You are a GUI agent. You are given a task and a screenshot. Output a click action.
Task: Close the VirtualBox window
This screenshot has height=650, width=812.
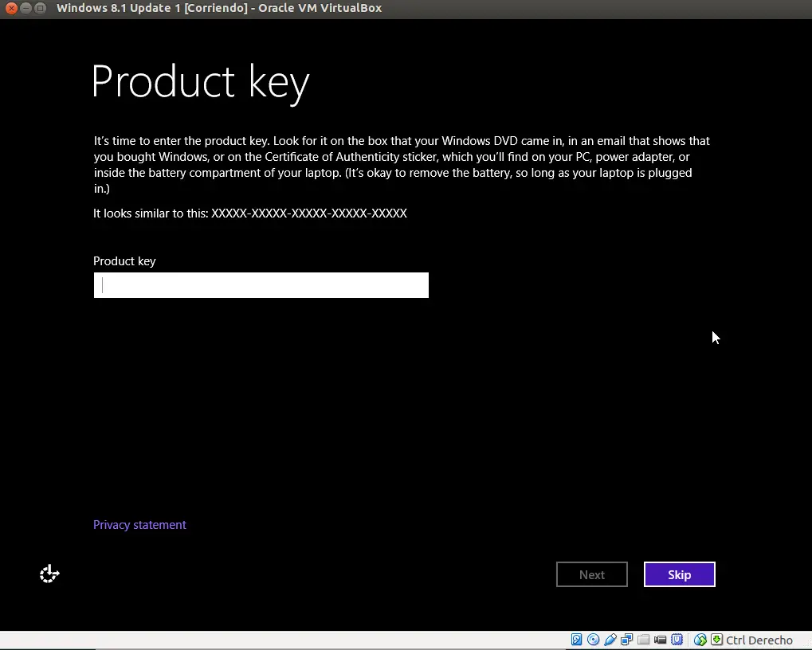point(11,8)
